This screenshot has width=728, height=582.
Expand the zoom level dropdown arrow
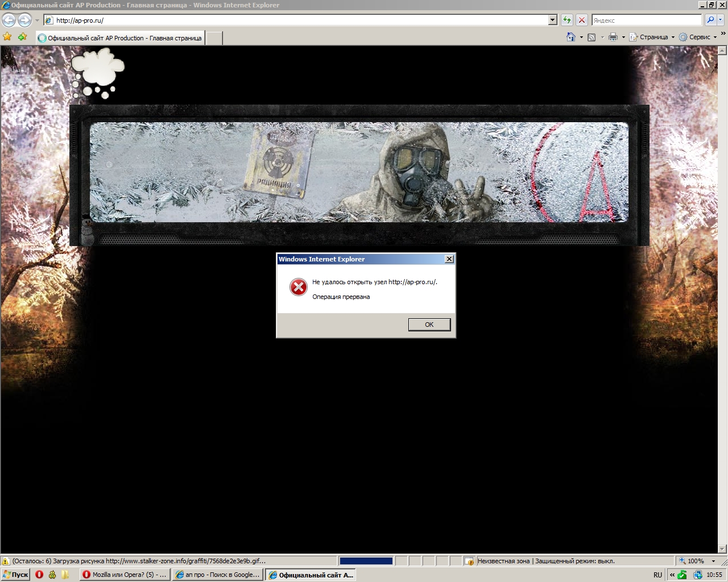coord(713,561)
